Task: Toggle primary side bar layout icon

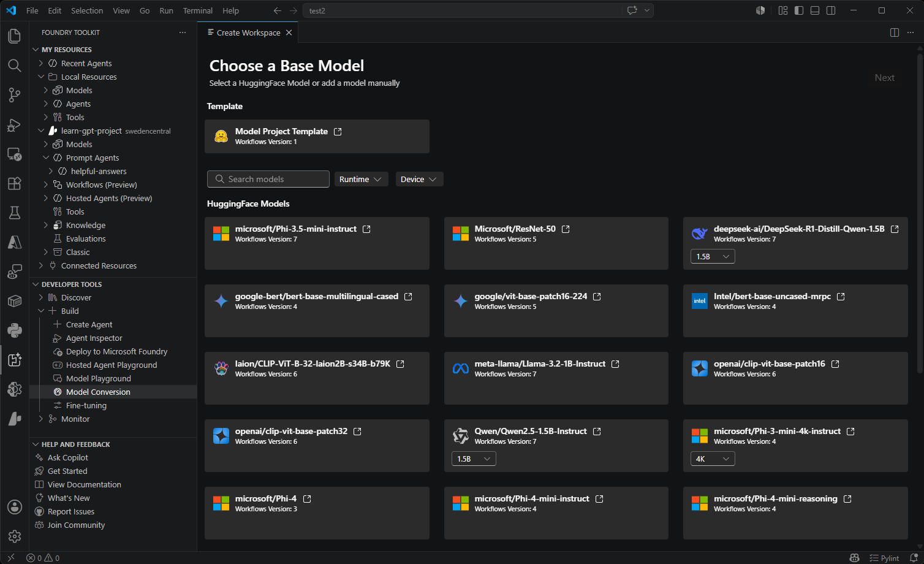Action: [x=799, y=10]
